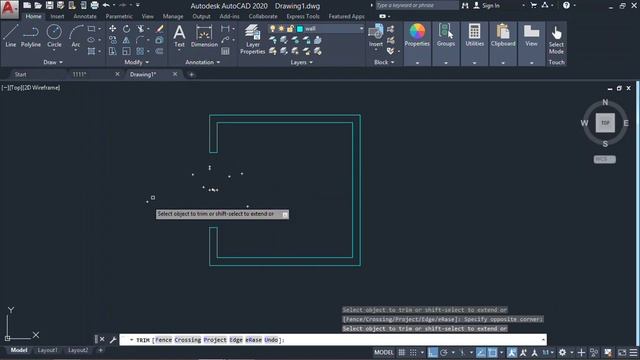Switch to the Layout1 tab
The width and height of the screenshot is (640, 360).
pos(47,350)
